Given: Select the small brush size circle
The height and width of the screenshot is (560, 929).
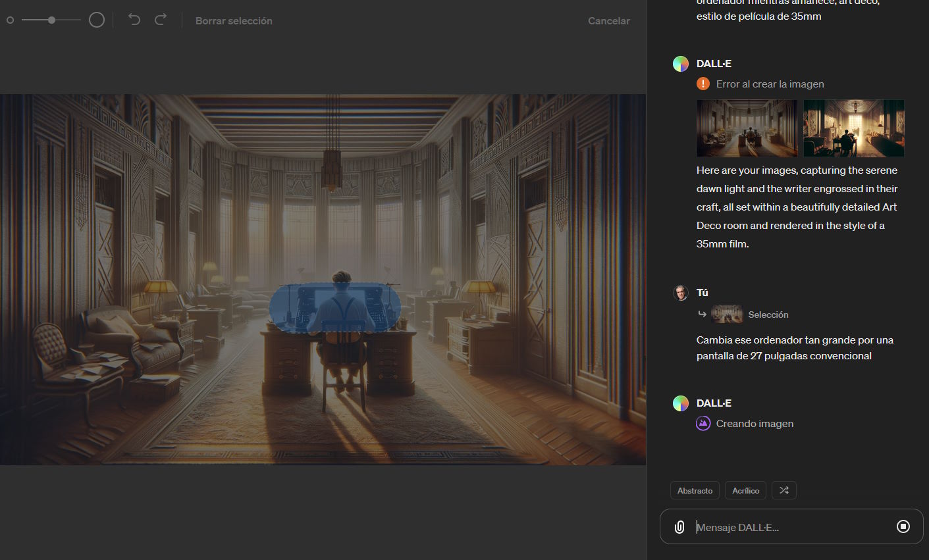Looking at the screenshot, I should (x=10, y=20).
